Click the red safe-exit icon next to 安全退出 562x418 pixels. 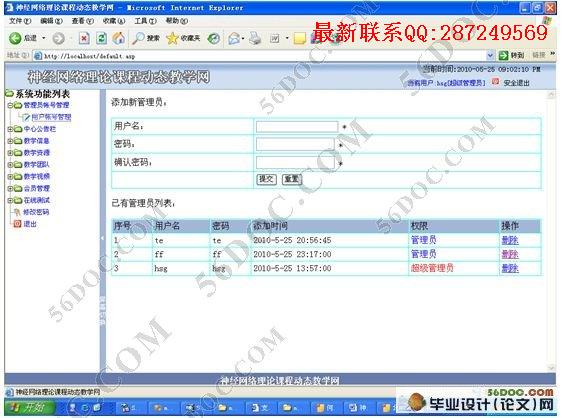pos(495,82)
